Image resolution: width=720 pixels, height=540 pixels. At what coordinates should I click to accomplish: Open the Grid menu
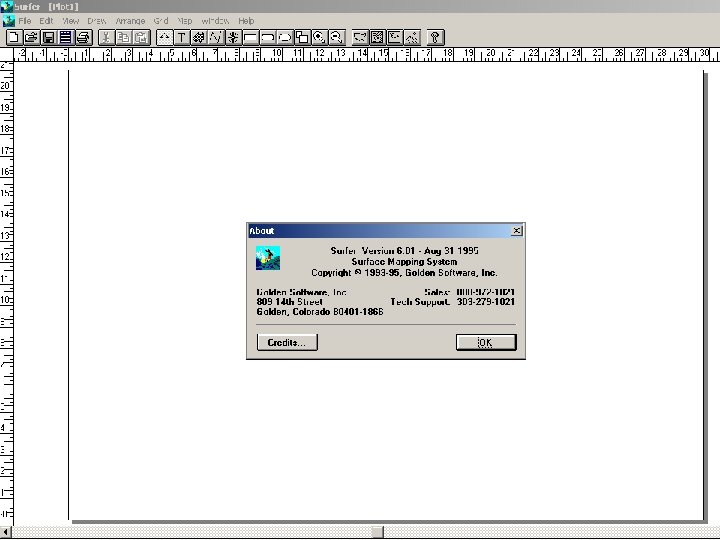161,21
